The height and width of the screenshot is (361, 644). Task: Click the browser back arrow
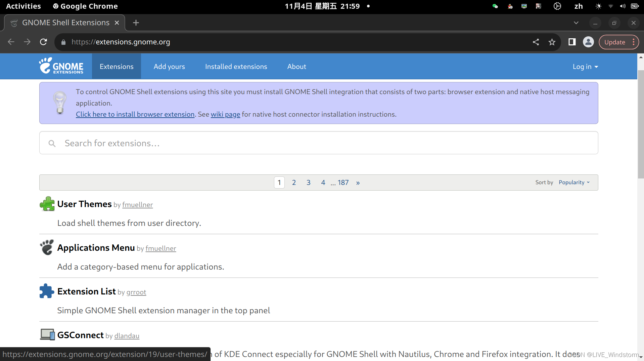[11, 42]
